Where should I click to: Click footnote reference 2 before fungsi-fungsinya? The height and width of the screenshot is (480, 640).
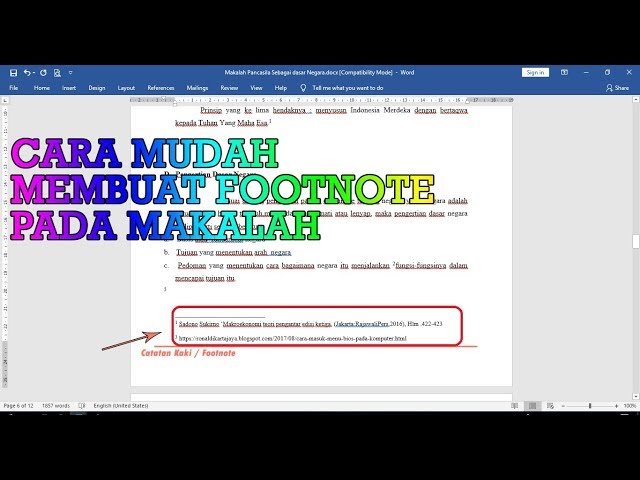[x=394, y=264]
